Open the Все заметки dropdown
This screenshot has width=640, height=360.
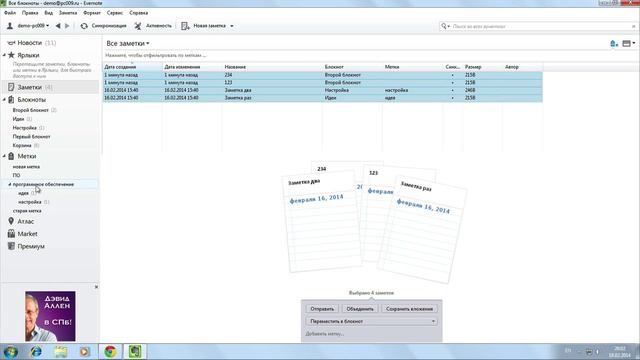pos(128,43)
